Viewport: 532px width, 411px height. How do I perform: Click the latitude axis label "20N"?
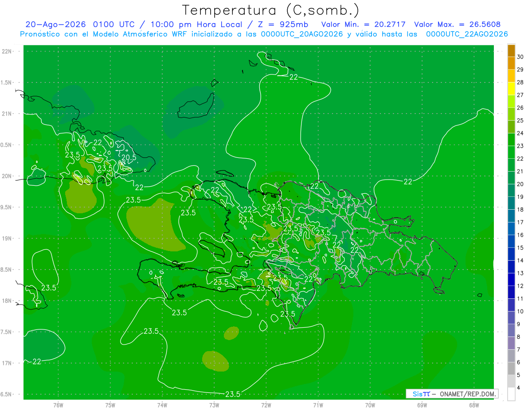tap(7, 176)
